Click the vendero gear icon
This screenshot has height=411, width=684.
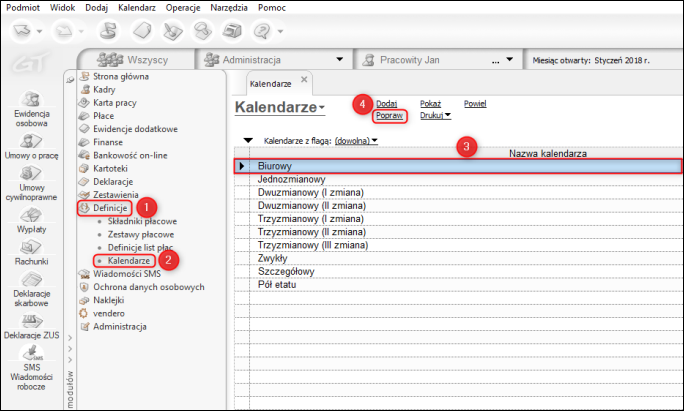tap(83, 313)
